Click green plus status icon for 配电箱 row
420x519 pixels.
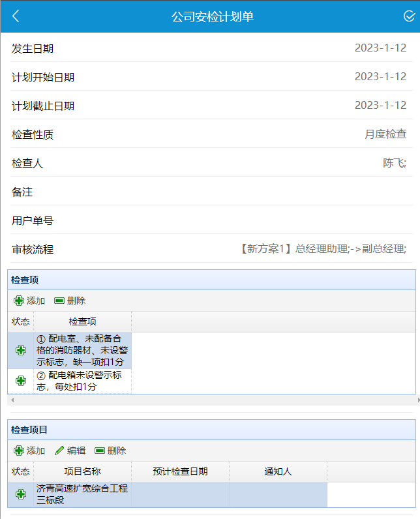[x=21, y=381]
